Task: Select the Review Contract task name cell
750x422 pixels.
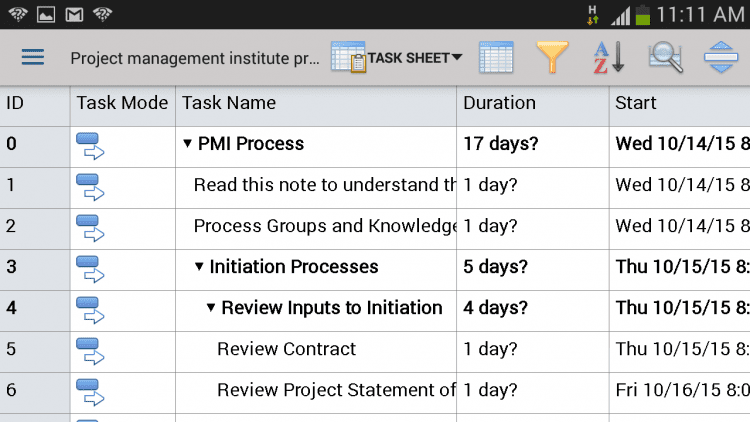Action: [286, 349]
